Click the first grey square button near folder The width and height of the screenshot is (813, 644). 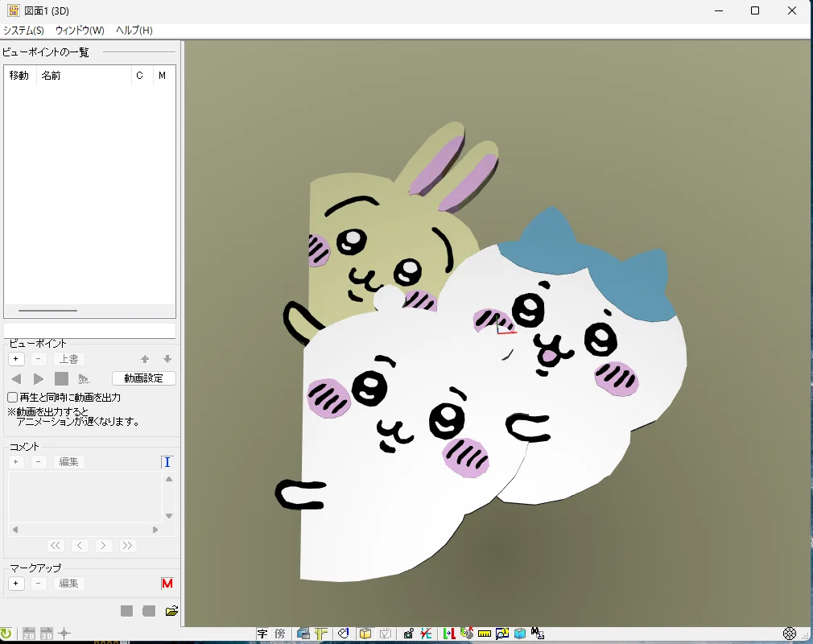click(x=127, y=611)
